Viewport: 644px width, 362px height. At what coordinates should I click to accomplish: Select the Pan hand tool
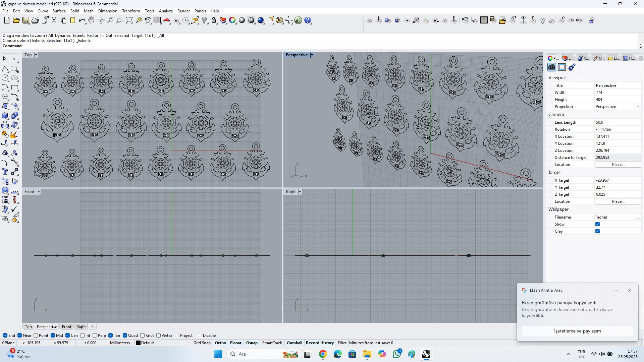[91, 20]
